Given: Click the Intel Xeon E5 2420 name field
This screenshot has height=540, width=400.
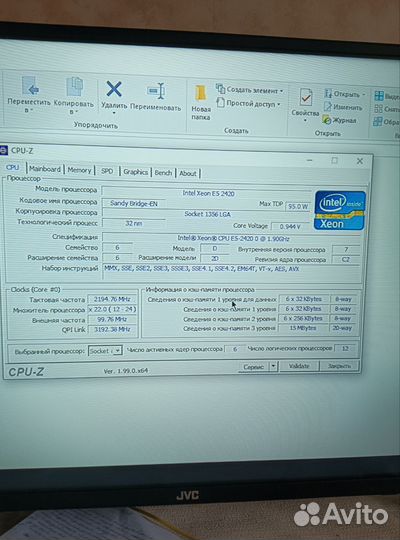Looking at the screenshot, I should click(x=208, y=194).
